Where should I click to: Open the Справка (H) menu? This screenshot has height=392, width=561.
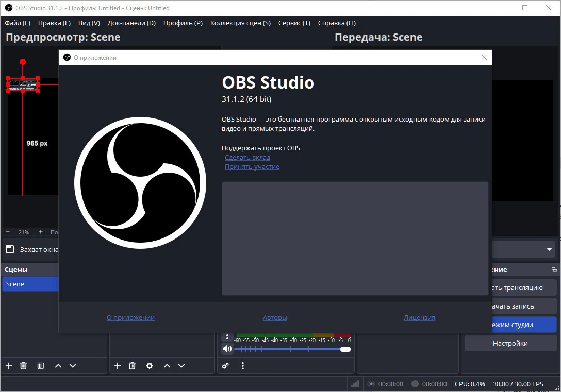click(337, 23)
